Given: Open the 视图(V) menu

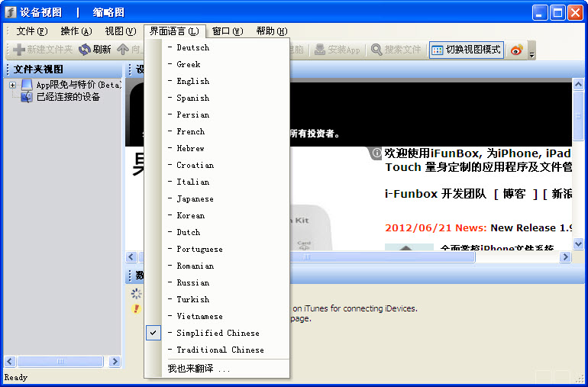Looking at the screenshot, I should coord(121,31).
